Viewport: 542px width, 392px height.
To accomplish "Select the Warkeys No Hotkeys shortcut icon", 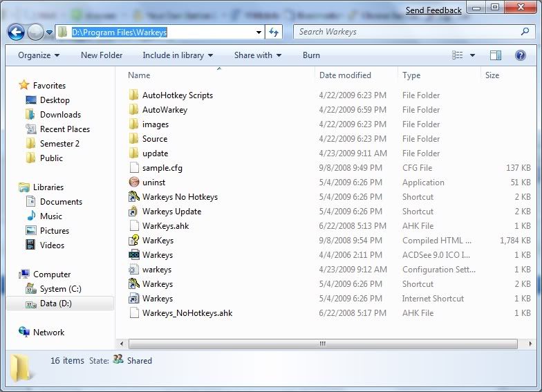I will (134, 196).
